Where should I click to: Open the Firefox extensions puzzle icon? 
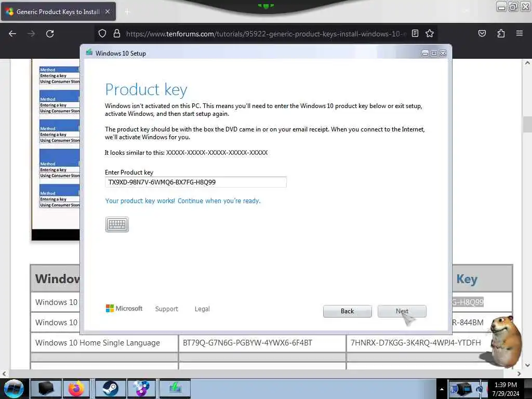[x=501, y=33]
